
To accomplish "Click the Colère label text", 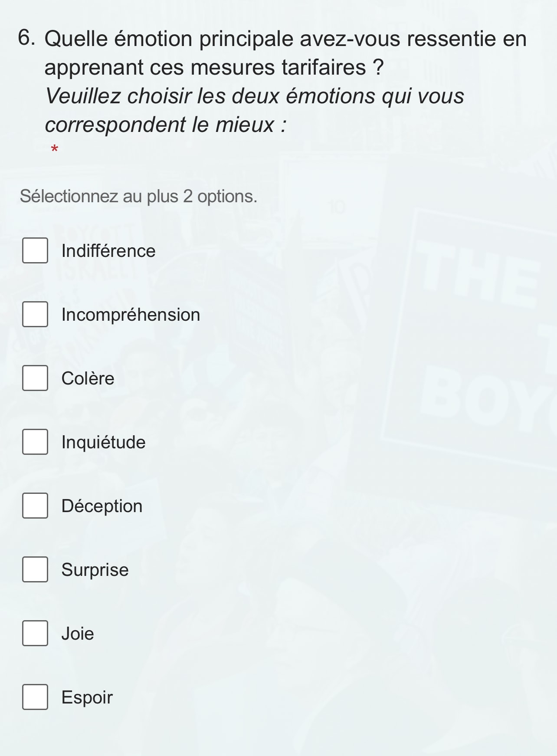I will click(88, 378).
